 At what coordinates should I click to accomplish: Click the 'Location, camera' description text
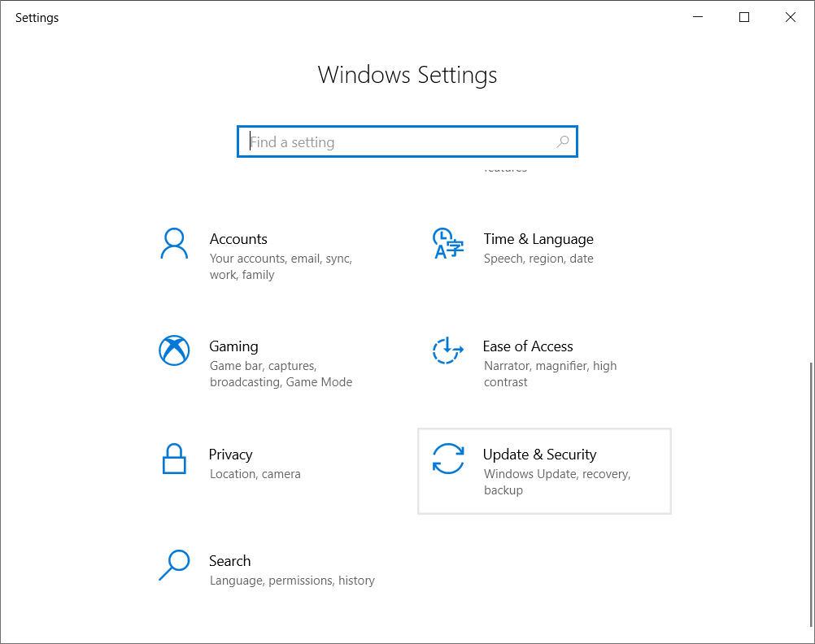[x=255, y=474]
